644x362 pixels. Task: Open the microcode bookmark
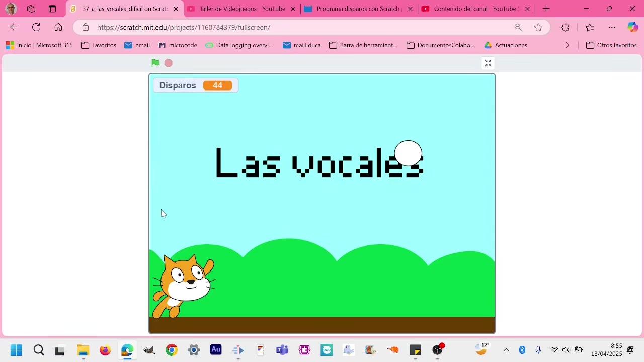pyautogui.click(x=178, y=45)
